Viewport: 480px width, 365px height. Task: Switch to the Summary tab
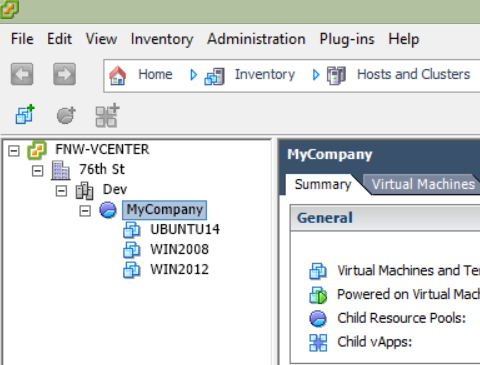click(x=323, y=184)
